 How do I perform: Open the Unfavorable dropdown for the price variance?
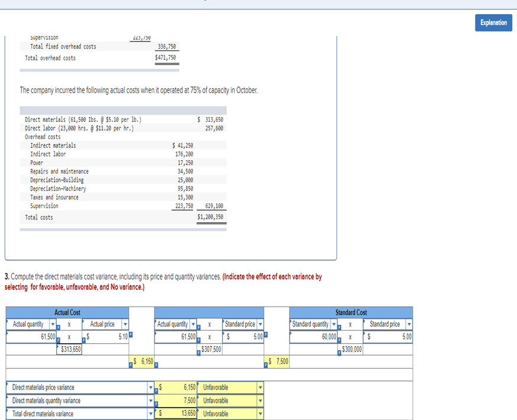pos(260,387)
